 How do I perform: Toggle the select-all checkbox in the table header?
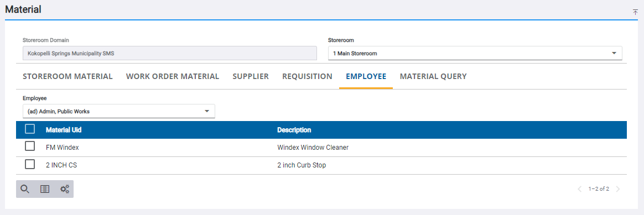(29, 129)
